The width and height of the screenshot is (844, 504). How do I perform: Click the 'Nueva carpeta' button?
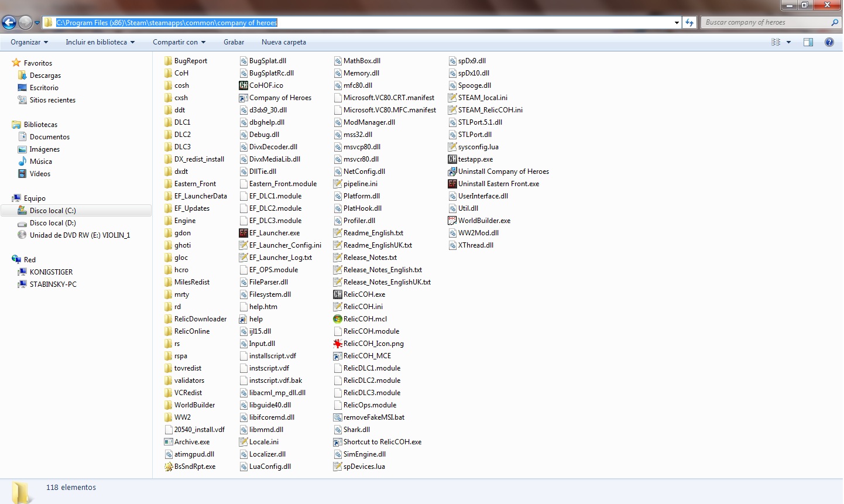click(x=284, y=42)
